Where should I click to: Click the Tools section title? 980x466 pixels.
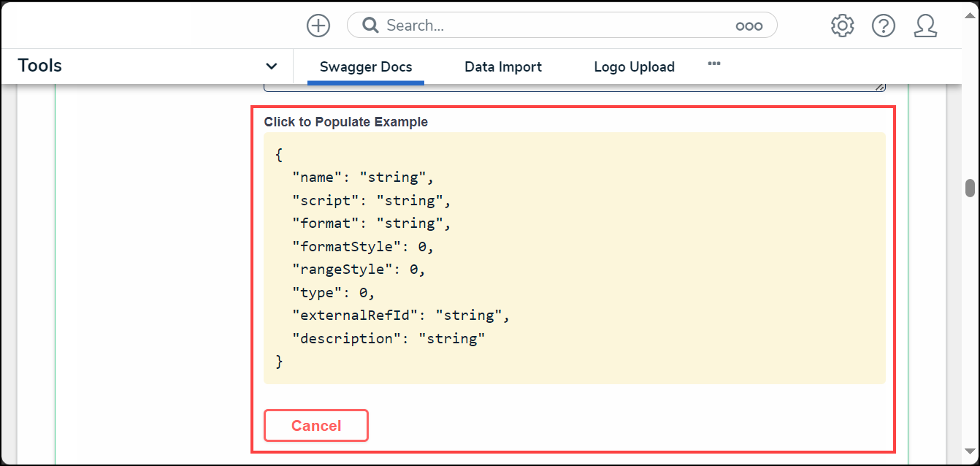pos(40,66)
